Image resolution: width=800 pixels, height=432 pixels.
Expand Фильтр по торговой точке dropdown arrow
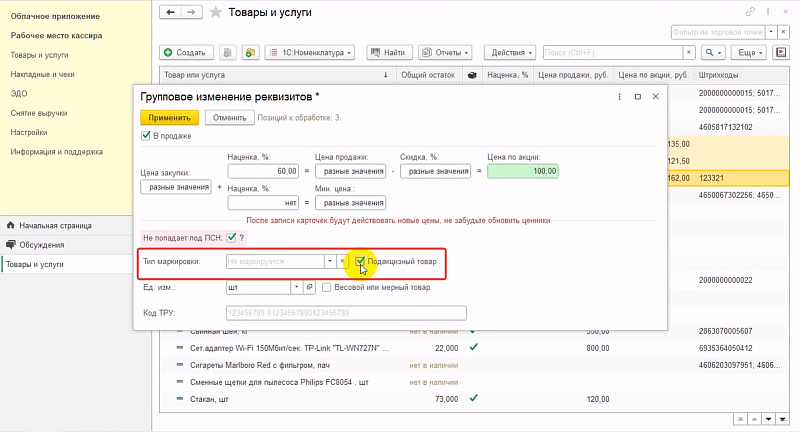pos(771,32)
